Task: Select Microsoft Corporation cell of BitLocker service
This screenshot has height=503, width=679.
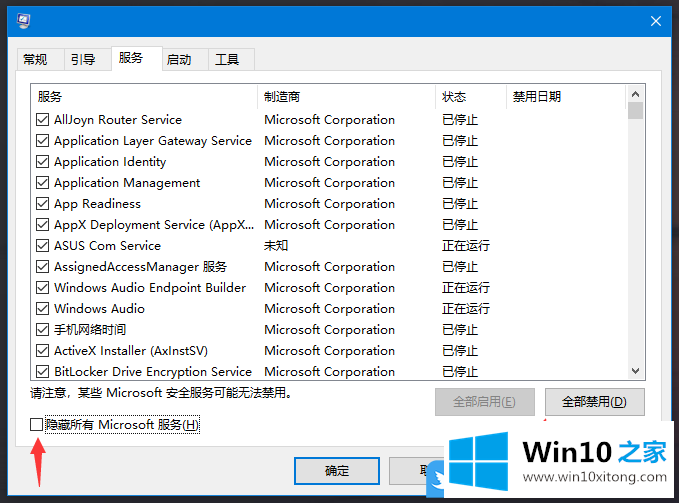Action: 330,371
